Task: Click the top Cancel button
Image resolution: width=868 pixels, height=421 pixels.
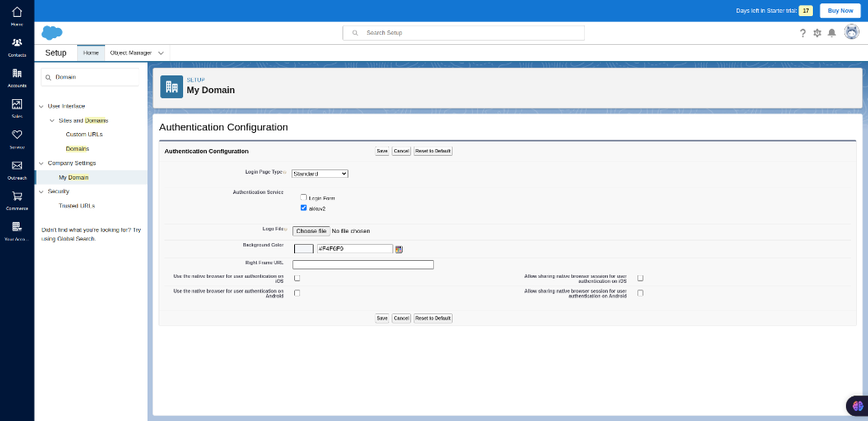Action: (401, 151)
